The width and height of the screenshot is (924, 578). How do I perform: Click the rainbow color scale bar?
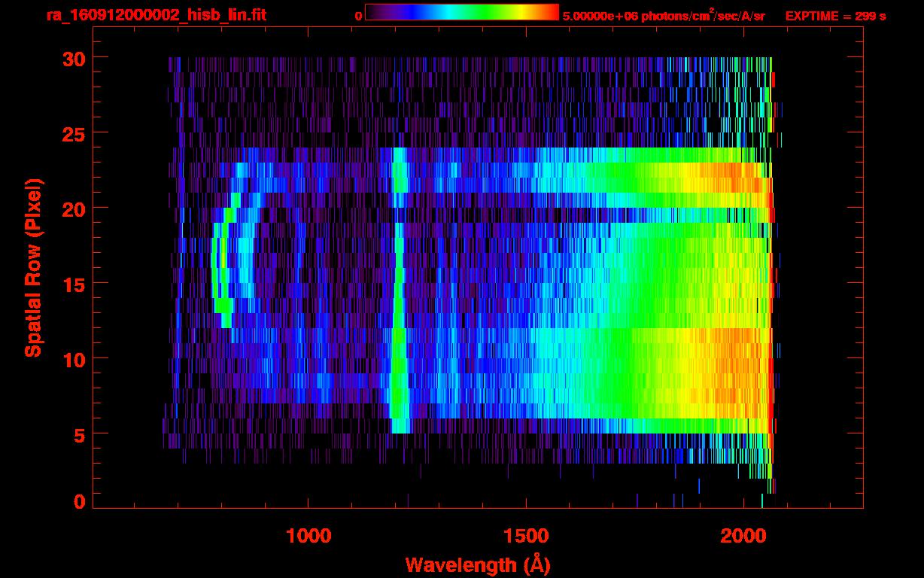462,12
